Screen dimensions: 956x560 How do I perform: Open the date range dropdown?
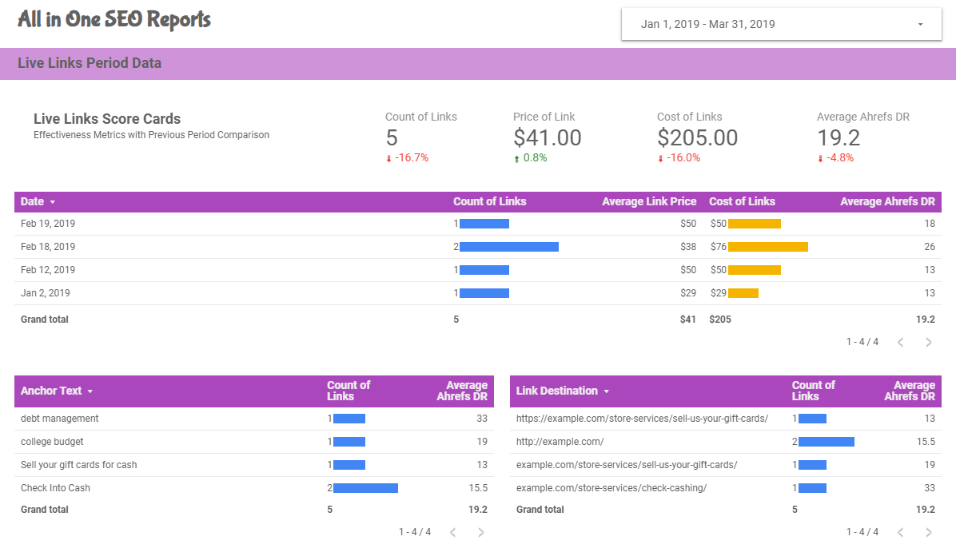click(x=781, y=25)
